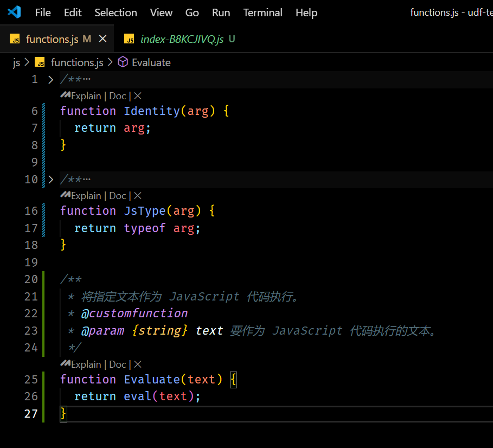Click JS file icon on index-B8KCJIVQ.js tab
Screen dimensions: 493x448
(129, 39)
